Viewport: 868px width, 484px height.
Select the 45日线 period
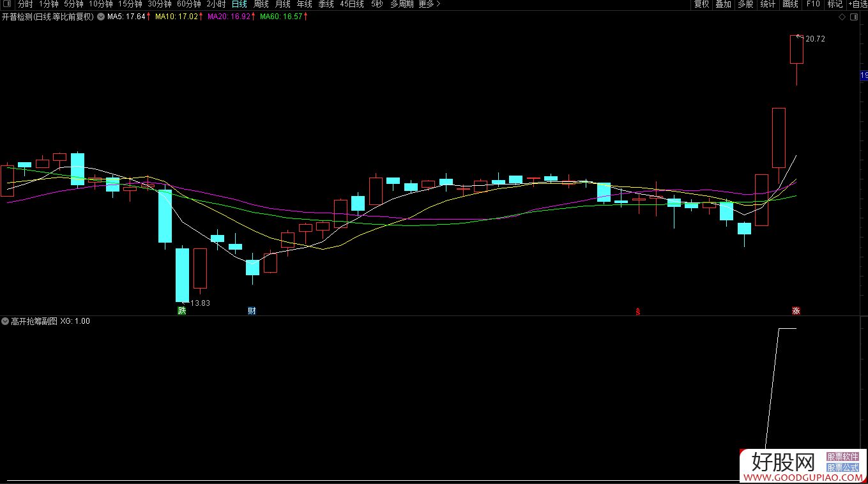pos(352,4)
